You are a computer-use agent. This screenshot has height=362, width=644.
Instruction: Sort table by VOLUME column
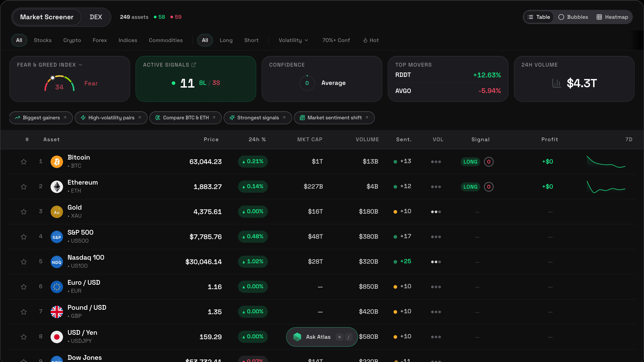coord(367,139)
